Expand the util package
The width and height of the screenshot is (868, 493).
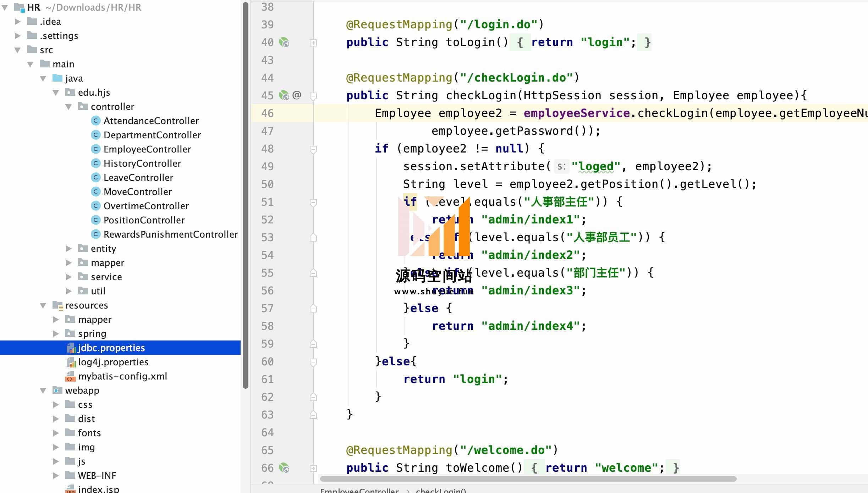click(68, 291)
